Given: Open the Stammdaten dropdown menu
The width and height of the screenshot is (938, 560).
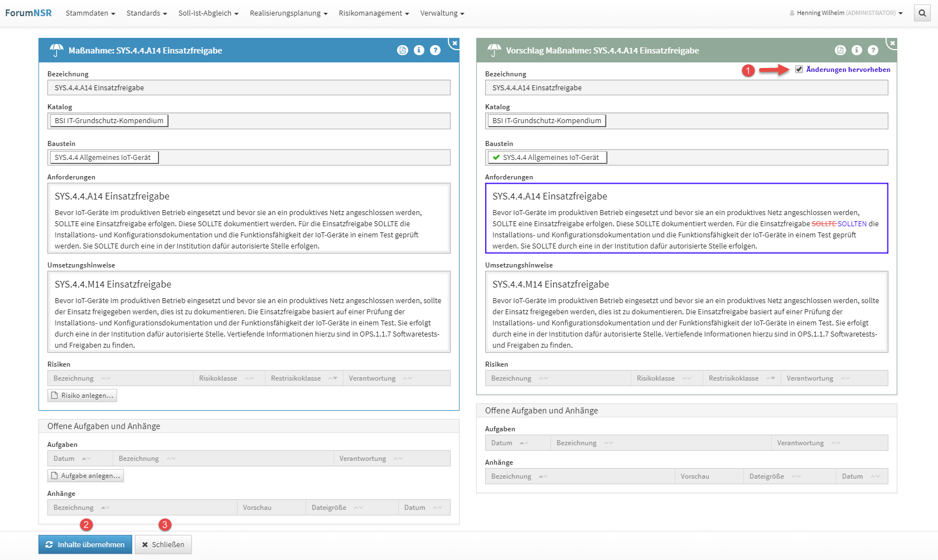Looking at the screenshot, I should point(90,13).
